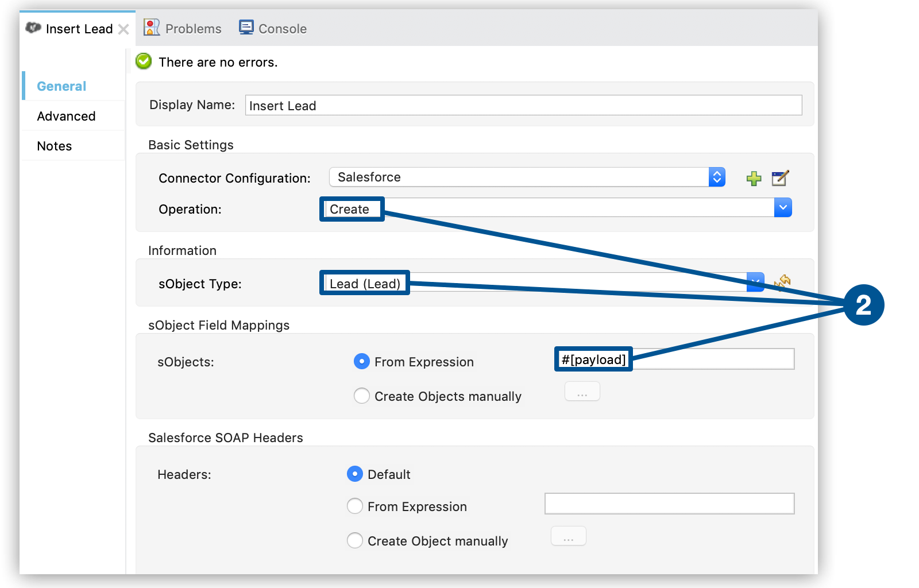Open the Notes section
Screen dimensions: 919x588
[x=55, y=146]
